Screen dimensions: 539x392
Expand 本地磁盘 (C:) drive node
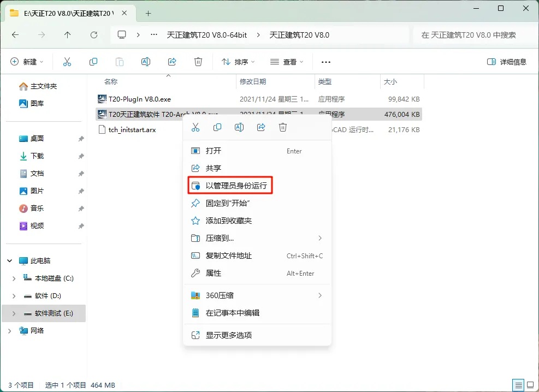14,278
